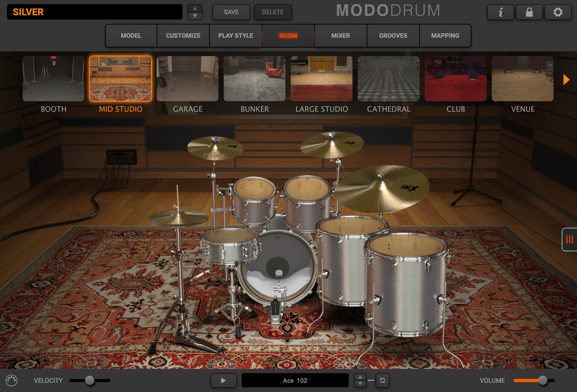
Task: Click the snare drum
Action: coord(230,246)
